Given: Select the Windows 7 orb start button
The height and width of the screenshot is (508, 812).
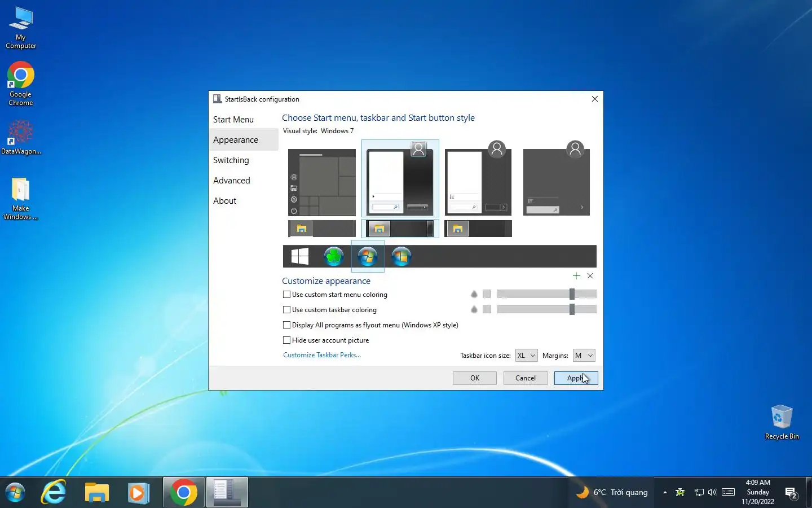Looking at the screenshot, I should (368, 256).
